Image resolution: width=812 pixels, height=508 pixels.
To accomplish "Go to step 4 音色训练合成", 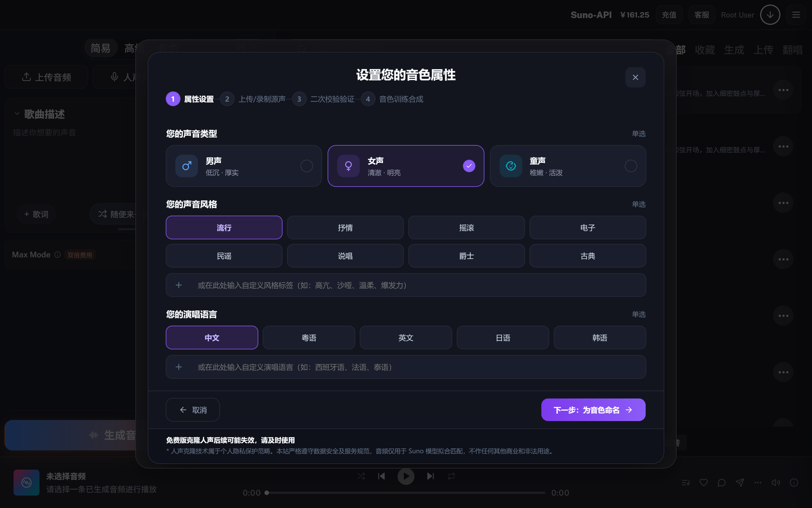I will (x=392, y=99).
